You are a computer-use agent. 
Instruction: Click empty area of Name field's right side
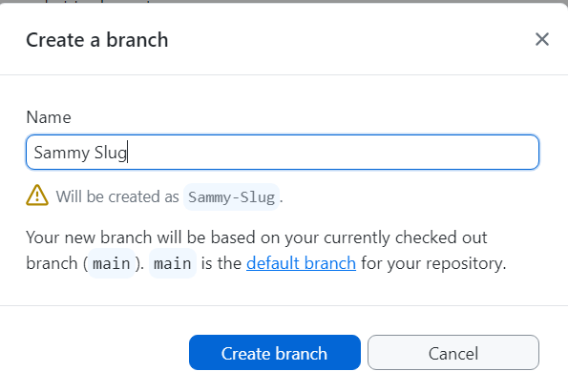click(x=362, y=152)
